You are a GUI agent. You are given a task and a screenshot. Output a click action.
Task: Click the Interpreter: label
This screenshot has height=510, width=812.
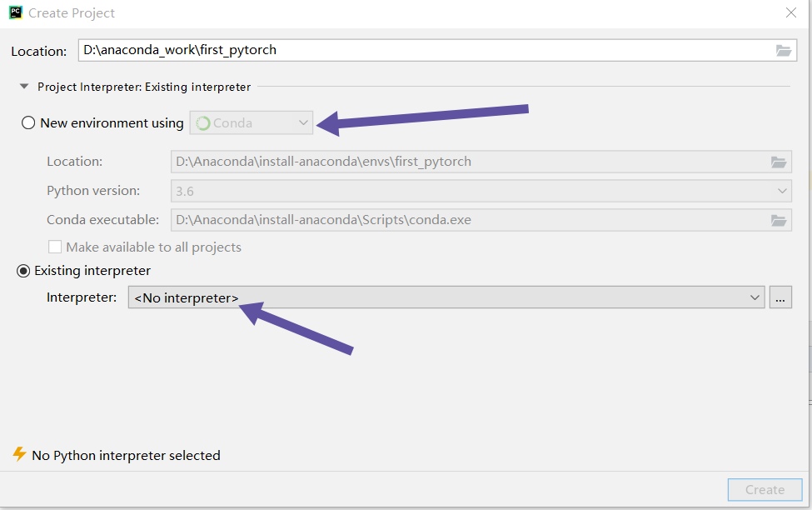click(82, 297)
